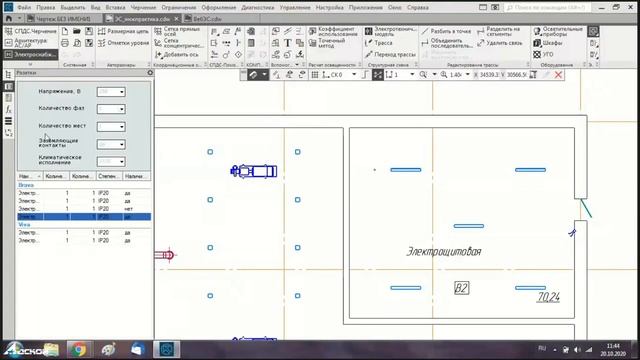Click the X coordinate field 34539.3

point(489,75)
